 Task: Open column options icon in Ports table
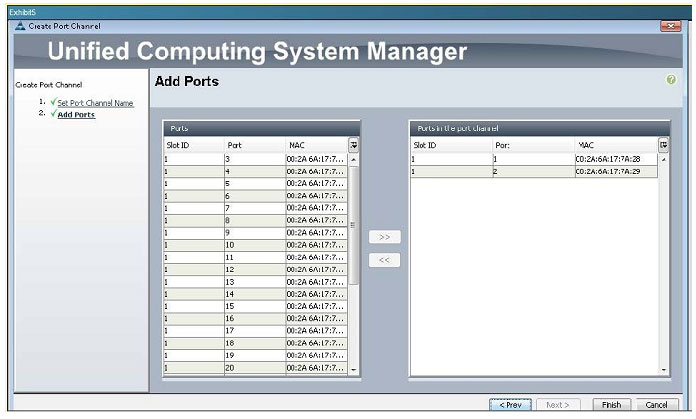pos(353,145)
